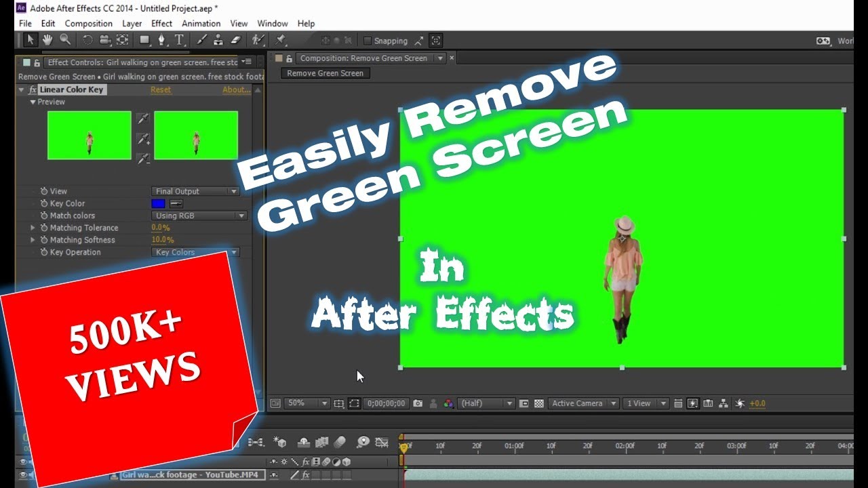Open the Active Camera view dropdown
Viewport: 868px width, 488px height.
[583, 403]
